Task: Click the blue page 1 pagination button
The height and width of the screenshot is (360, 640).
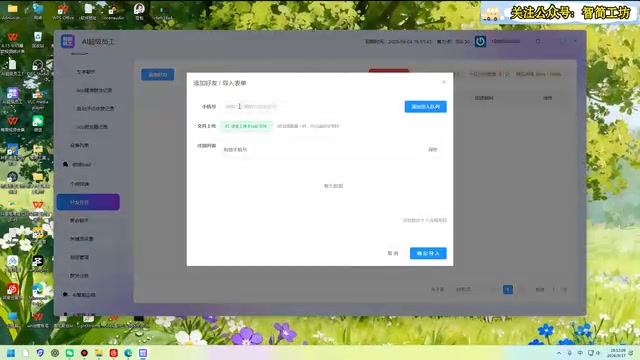Action: point(508,289)
